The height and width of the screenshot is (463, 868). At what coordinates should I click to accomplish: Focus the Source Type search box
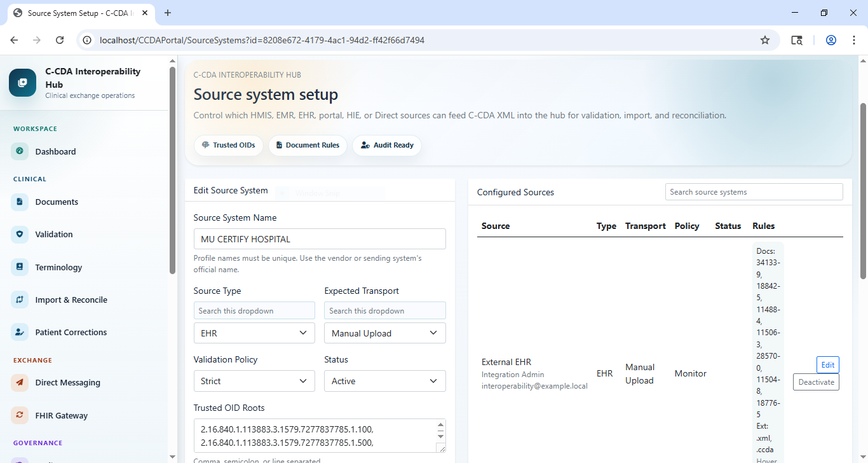(x=254, y=310)
